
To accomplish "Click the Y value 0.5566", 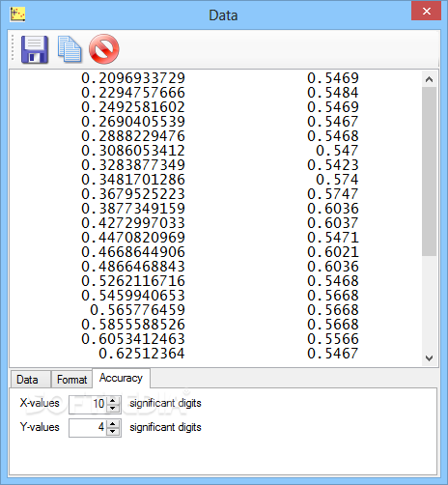I will click(333, 339).
